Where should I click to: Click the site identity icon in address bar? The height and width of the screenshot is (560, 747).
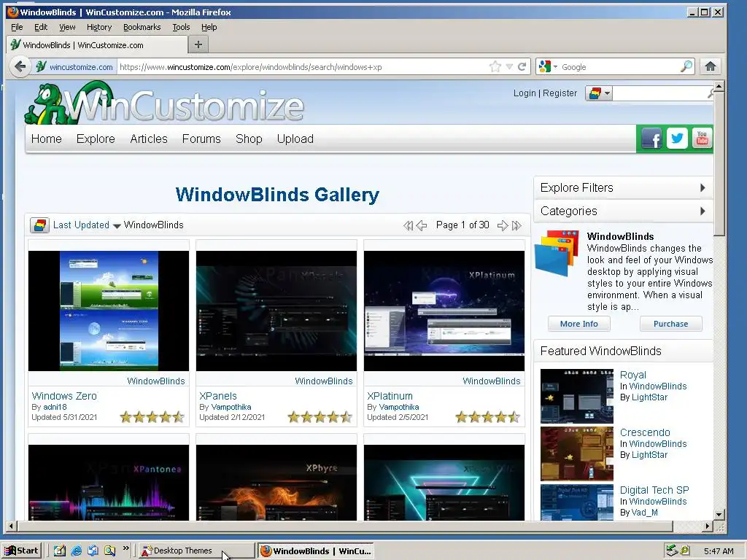pyautogui.click(x=41, y=66)
